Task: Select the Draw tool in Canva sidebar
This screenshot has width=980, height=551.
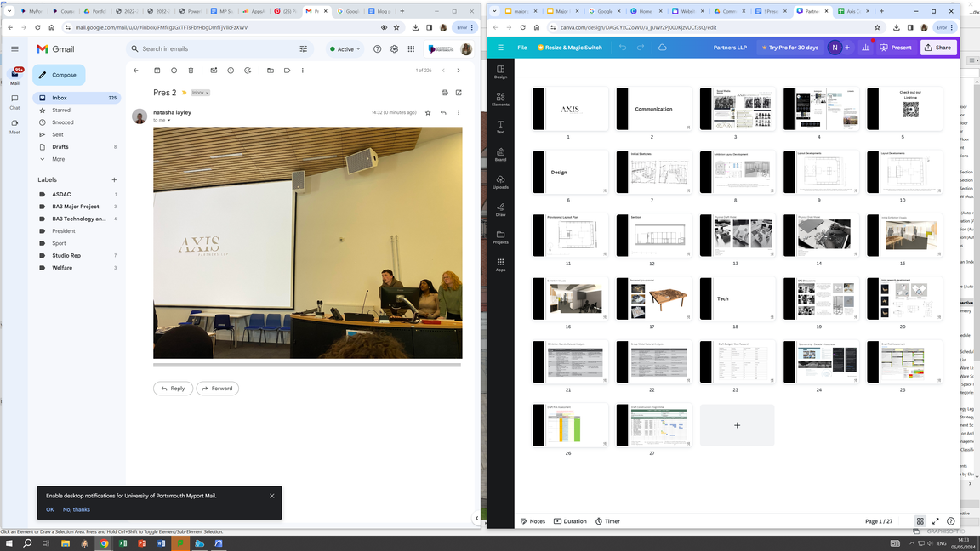Action: click(500, 209)
